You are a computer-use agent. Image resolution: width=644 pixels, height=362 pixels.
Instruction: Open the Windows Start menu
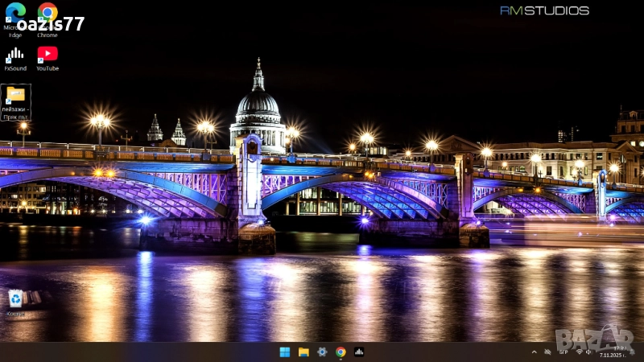click(x=285, y=352)
